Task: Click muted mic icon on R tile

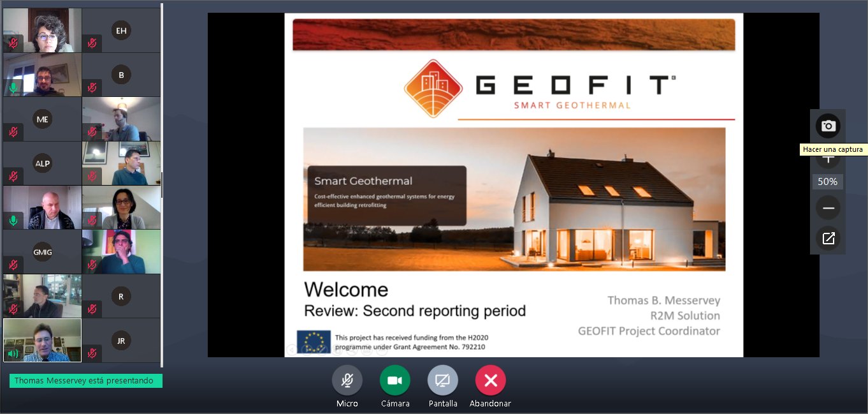Action: tap(92, 309)
